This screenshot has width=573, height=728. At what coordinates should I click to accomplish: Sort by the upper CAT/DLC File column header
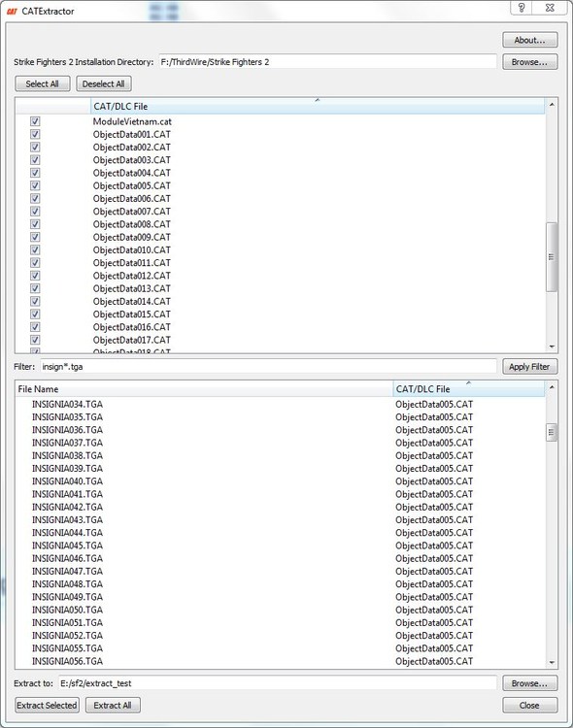click(318, 107)
